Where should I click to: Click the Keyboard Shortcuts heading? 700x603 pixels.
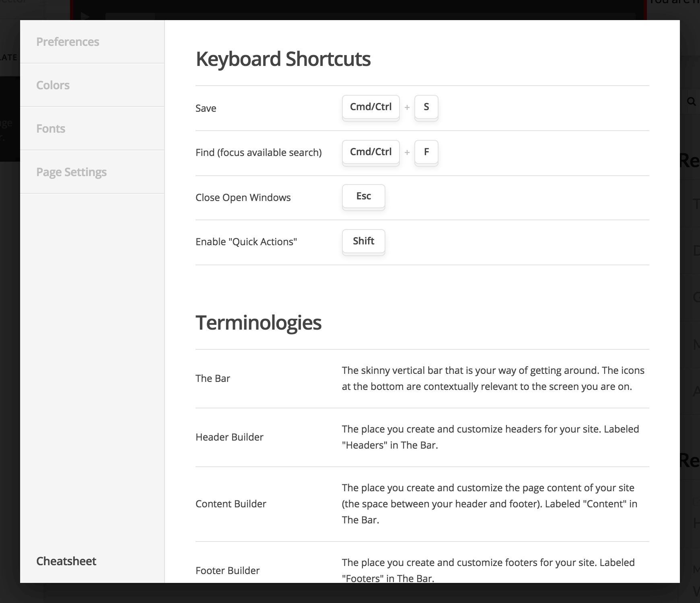[x=283, y=59]
